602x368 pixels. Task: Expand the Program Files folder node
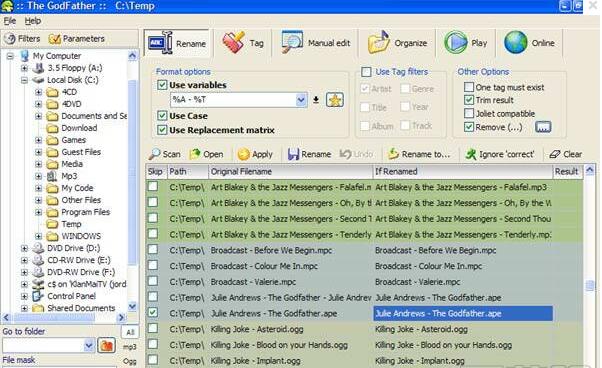38,212
